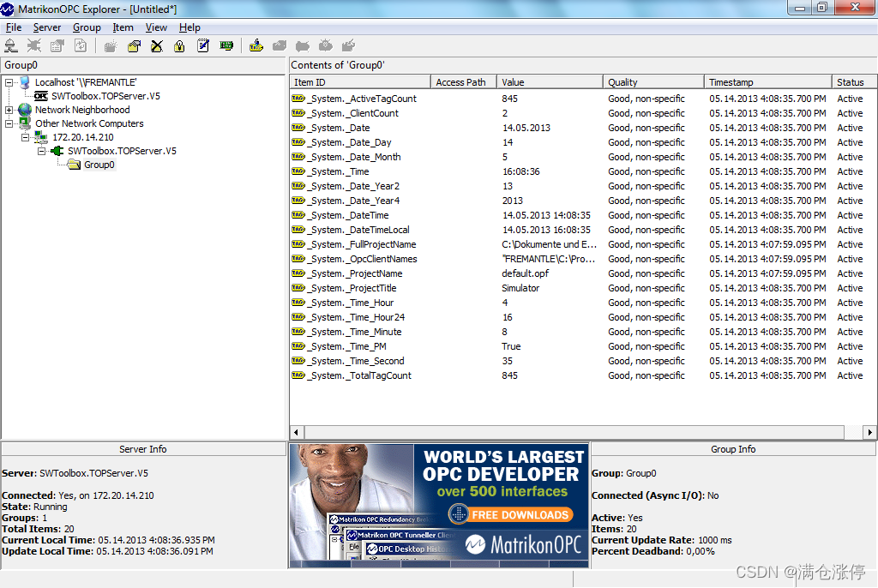
Task: Click the notepad with pen toolbar icon
Action: tap(203, 46)
